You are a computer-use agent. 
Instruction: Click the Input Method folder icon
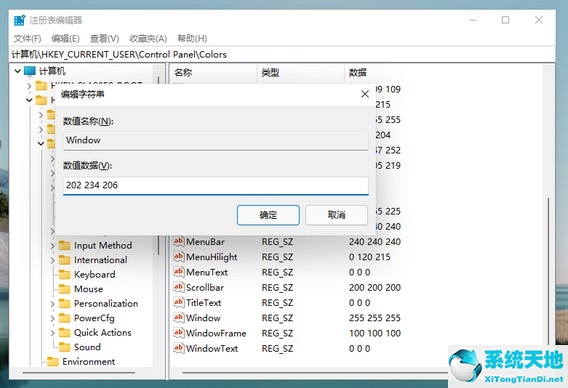(x=64, y=245)
